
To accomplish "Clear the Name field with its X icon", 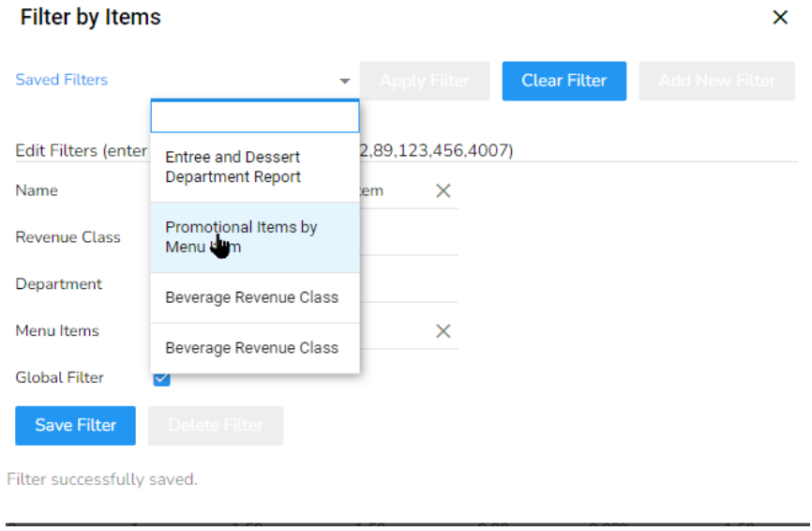I will [x=444, y=190].
